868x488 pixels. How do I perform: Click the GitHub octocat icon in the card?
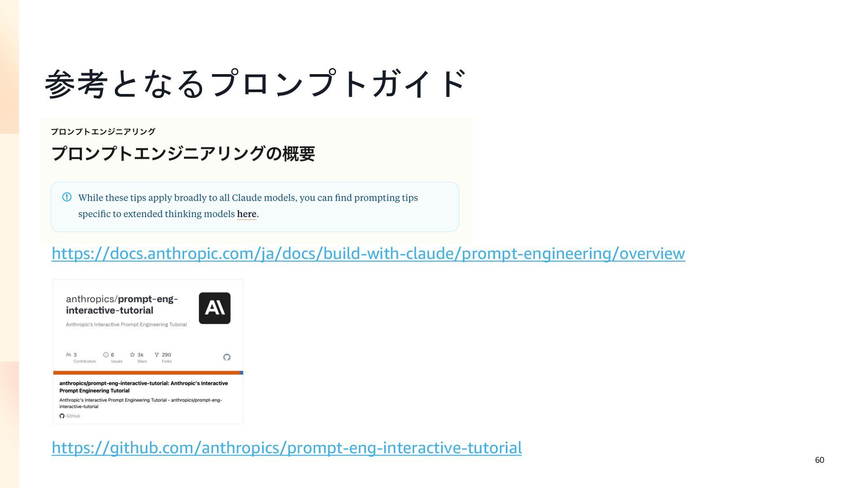click(x=227, y=357)
